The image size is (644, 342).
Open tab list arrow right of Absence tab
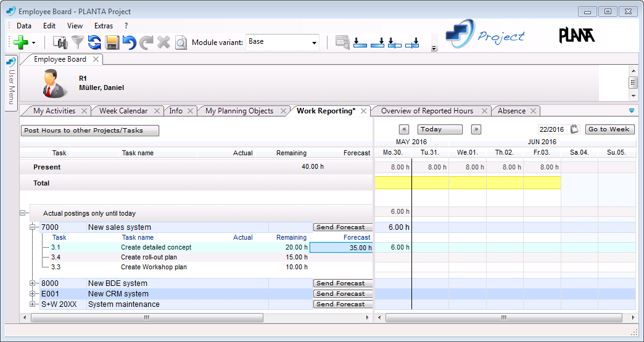632,111
